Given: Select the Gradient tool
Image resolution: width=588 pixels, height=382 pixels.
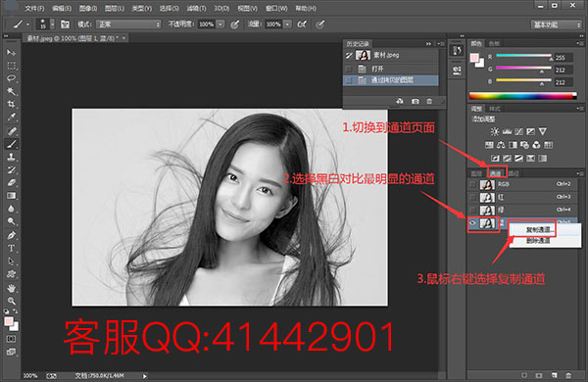Looking at the screenshot, I should point(11,196).
